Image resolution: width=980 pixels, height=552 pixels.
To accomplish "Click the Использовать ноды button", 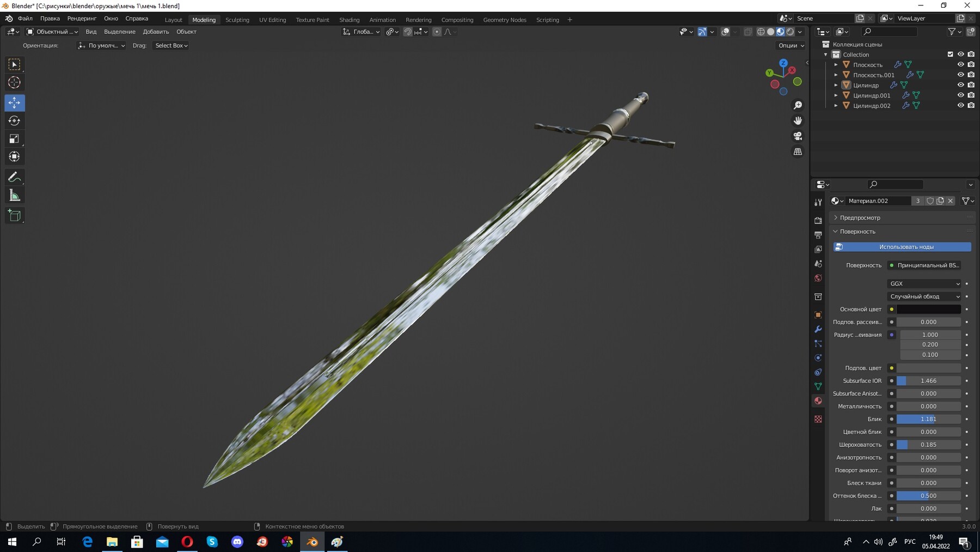I will click(x=902, y=247).
